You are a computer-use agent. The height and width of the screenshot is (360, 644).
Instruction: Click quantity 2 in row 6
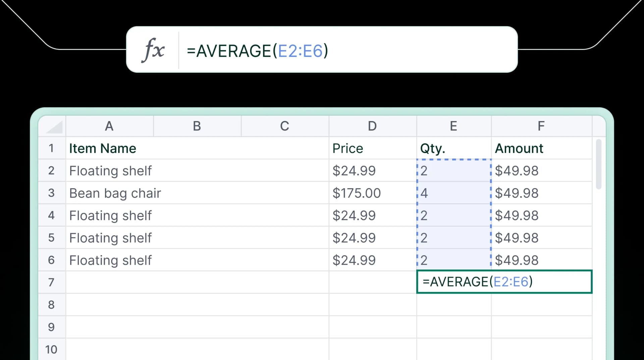tap(454, 260)
